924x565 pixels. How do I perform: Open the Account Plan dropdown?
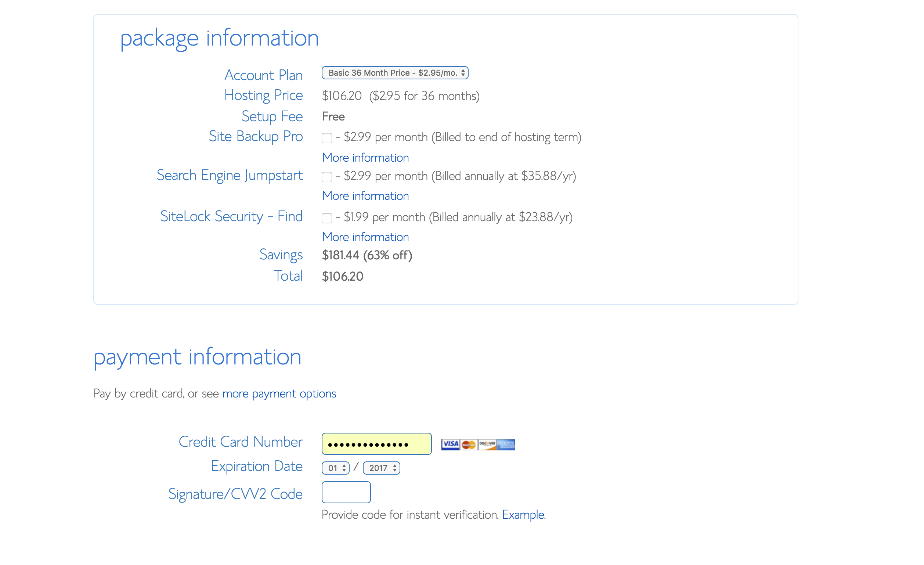tap(395, 73)
